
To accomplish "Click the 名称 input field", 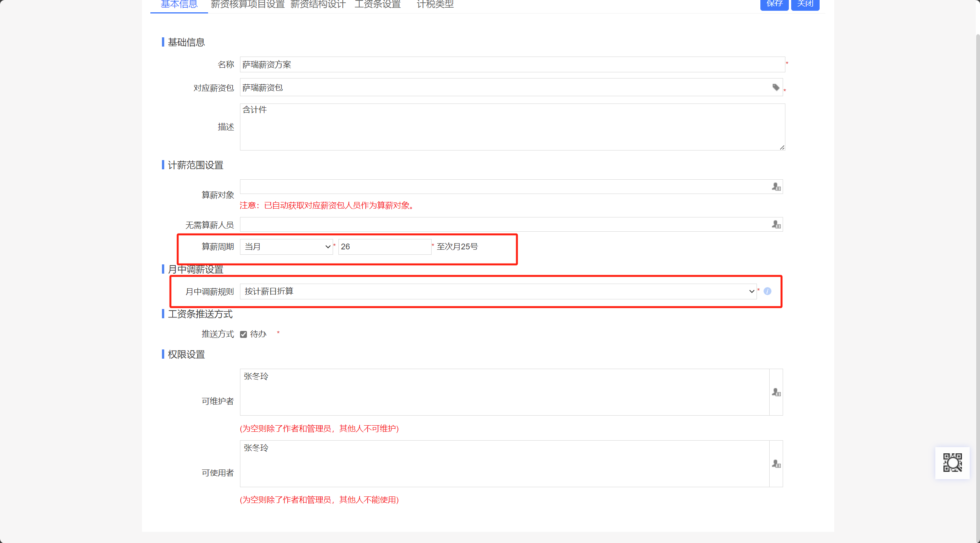I will click(x=512, y=65).
